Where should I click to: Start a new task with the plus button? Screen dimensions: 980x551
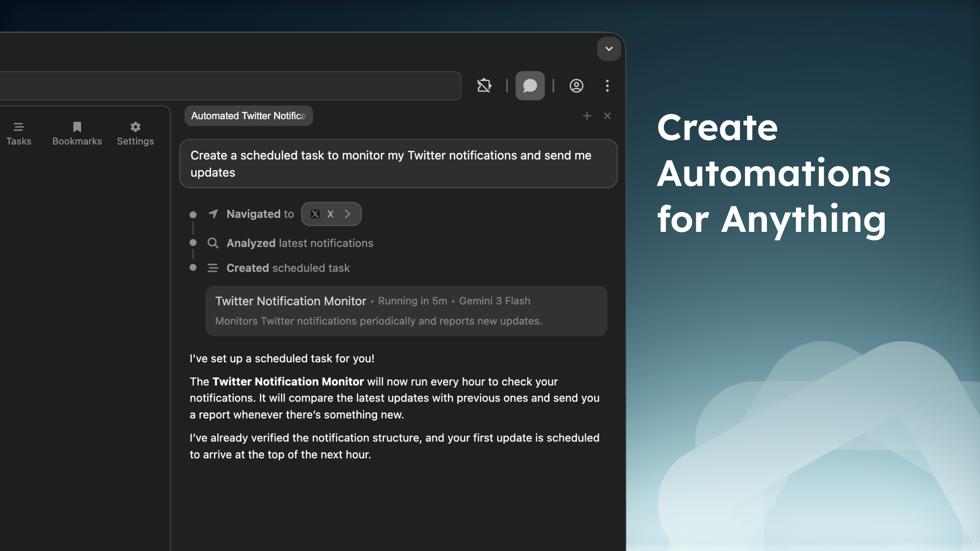[x=587, y=116]
